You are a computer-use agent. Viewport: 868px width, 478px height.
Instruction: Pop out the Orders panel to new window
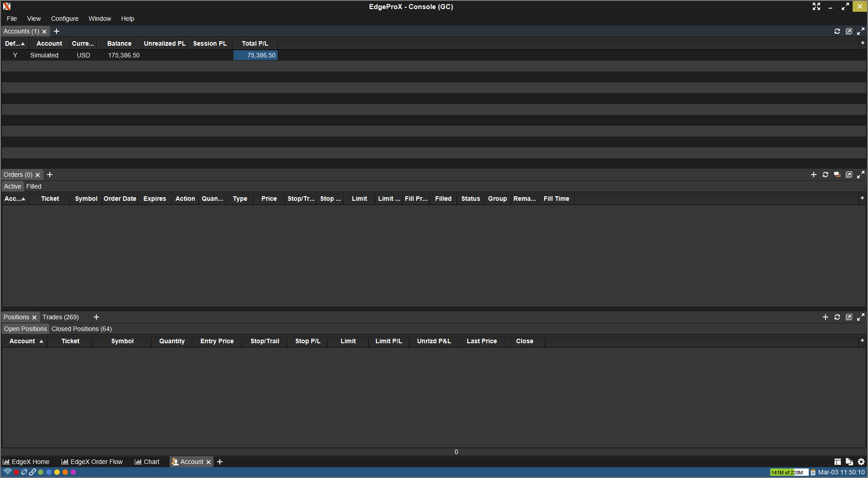849,175
